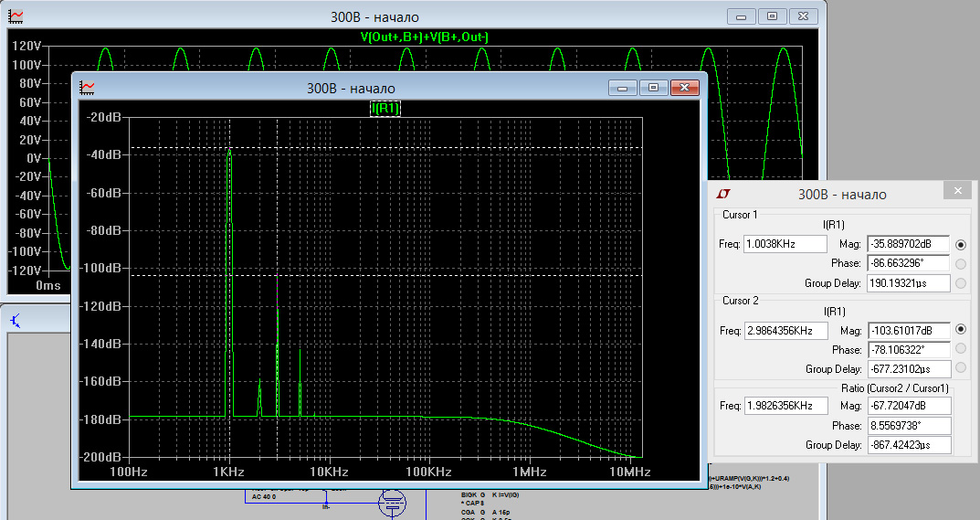Maximize the front FFT plot window
The width and height of the screenshot is (980, 520).
click(x=652, y=88)
